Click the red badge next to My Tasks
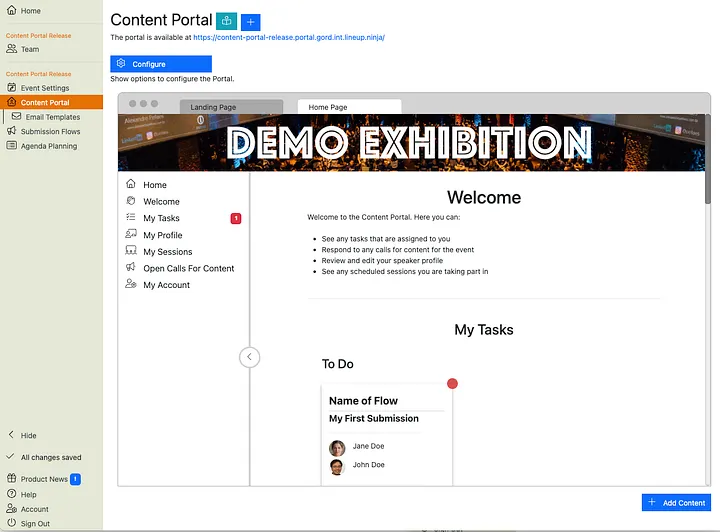The image size is (720, 532). [236, 218]
